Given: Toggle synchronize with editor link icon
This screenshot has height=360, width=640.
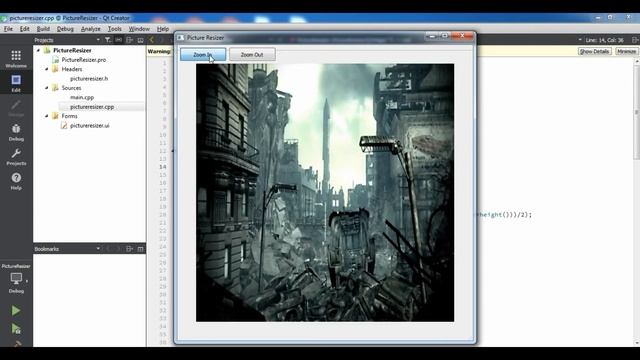Looking at the screenshot, I should [x=119, y=40].
